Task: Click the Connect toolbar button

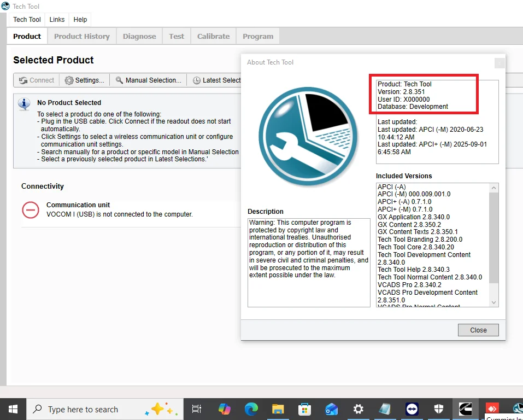Action: (37, 80)
